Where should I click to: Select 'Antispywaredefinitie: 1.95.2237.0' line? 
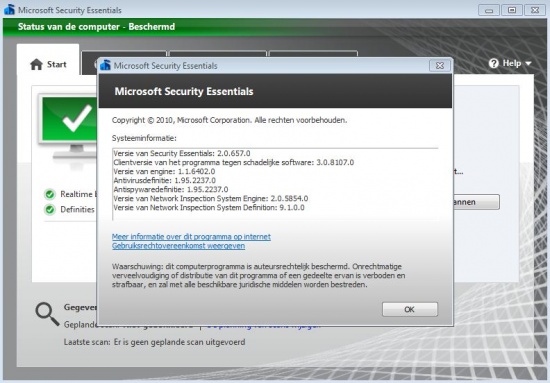(x=171, y=190)
